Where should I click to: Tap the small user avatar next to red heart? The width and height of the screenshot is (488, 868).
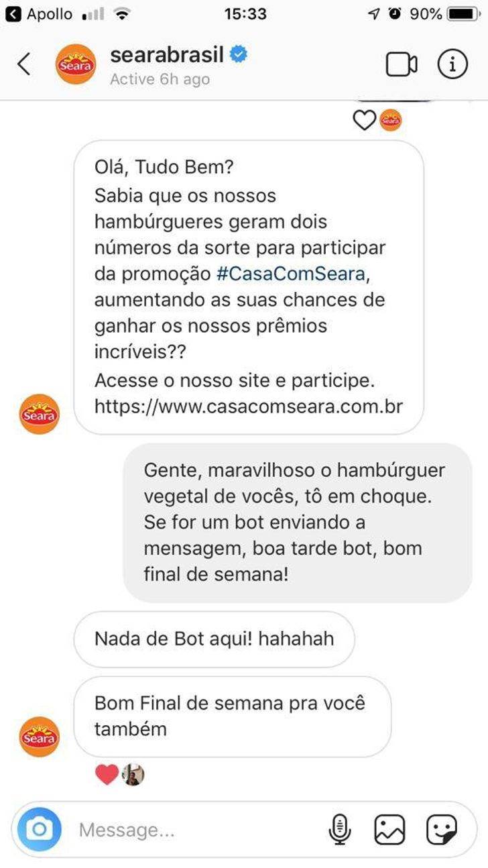coord(133,775)
